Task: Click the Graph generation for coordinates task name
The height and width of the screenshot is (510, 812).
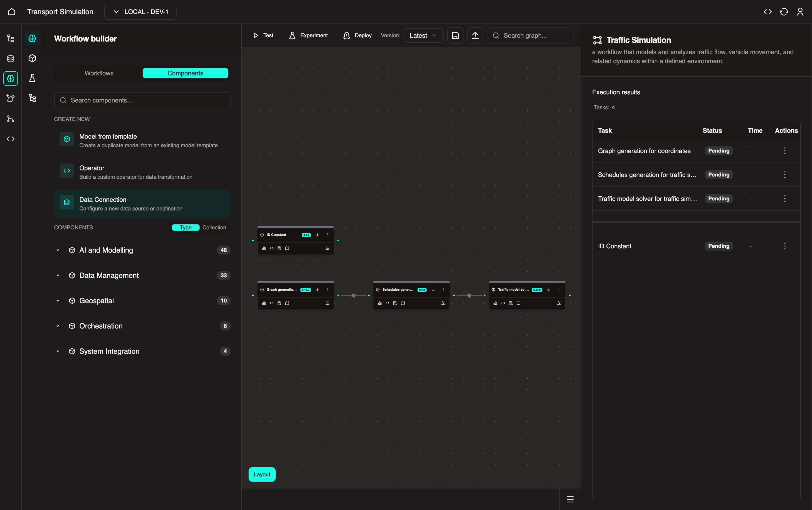Action: click(x=644, y=151)
